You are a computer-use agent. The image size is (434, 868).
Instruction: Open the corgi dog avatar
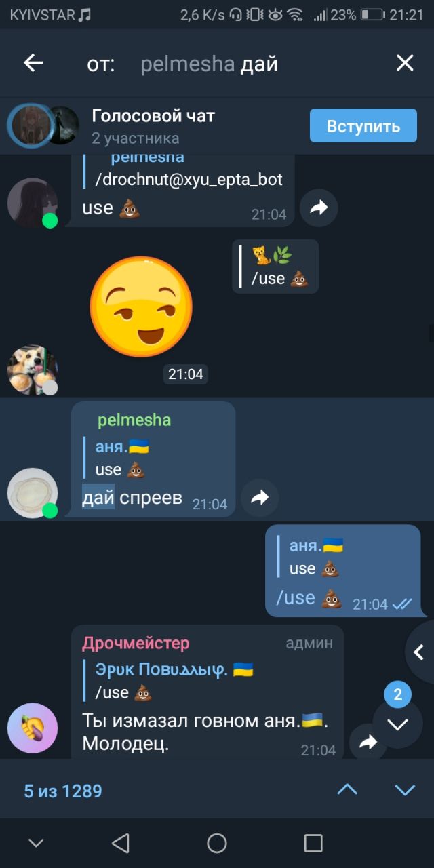coord(33,370)
